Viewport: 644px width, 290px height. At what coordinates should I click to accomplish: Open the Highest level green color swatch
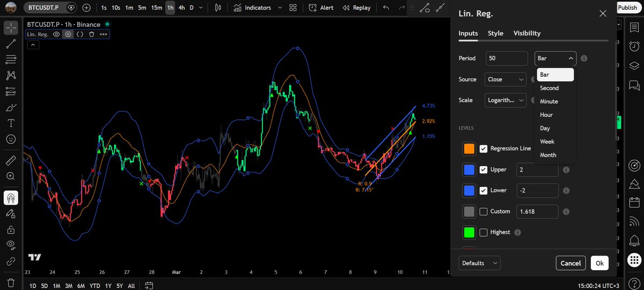(469, 232)
